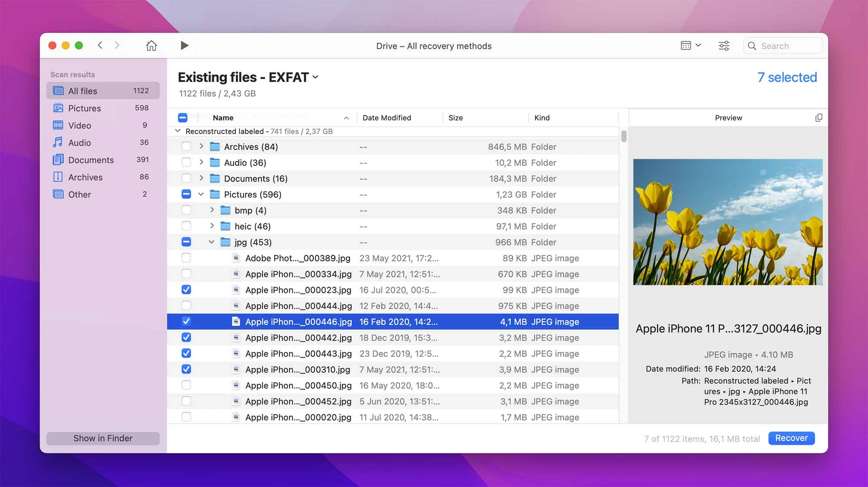This screenshot has width=868, height=487.
Task: Go back with the left arrow
Action: pyautogui.click(x=100, y=45)
